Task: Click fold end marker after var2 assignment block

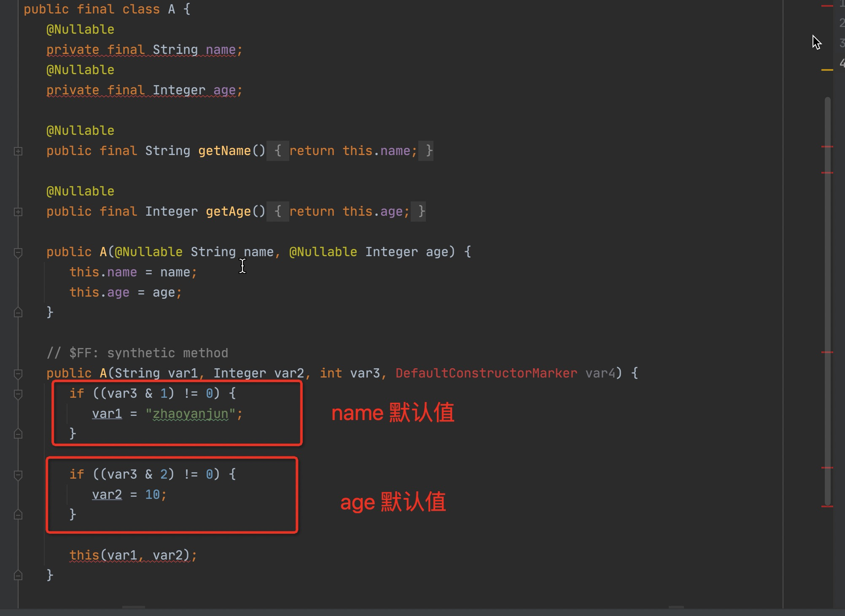Action: pyautogui.click(x=18, y=514)
